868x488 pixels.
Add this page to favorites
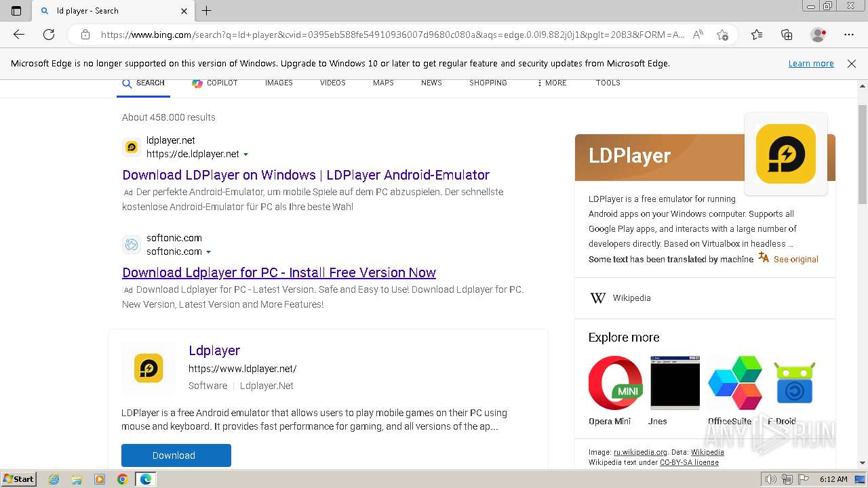[722, 35]
